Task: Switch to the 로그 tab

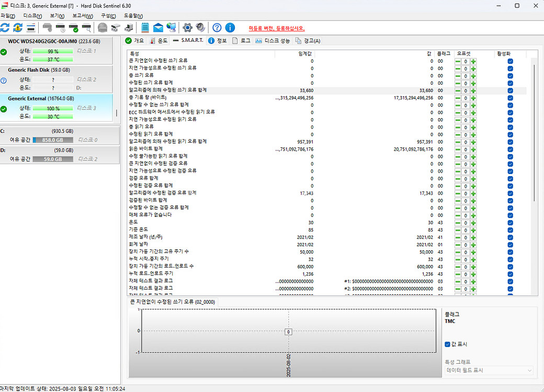Action: [242, 41]
